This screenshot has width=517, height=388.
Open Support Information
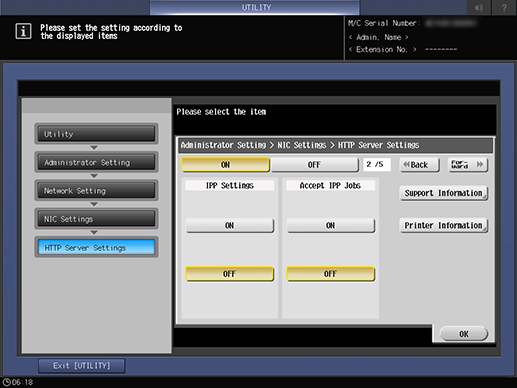(444, 193)
